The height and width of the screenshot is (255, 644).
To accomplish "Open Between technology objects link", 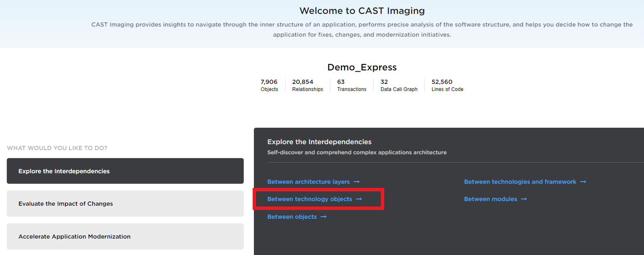I will [315, 199].
